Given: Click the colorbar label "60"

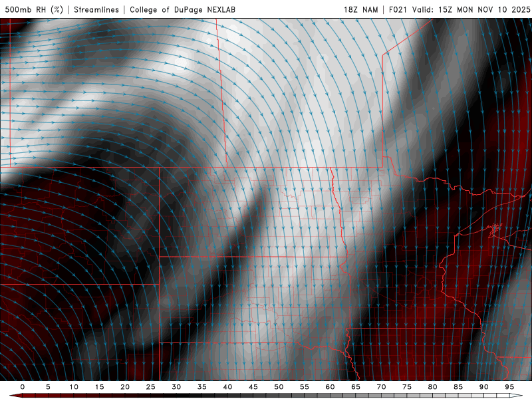Looking at the screenshot, I should [330, 387].
